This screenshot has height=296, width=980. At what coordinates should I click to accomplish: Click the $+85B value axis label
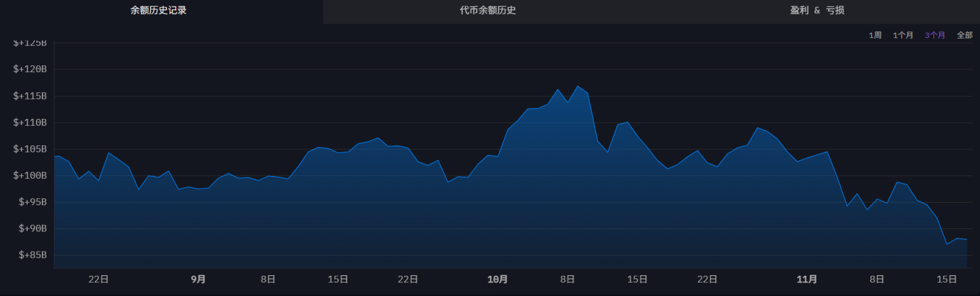[x=32, y=255]
